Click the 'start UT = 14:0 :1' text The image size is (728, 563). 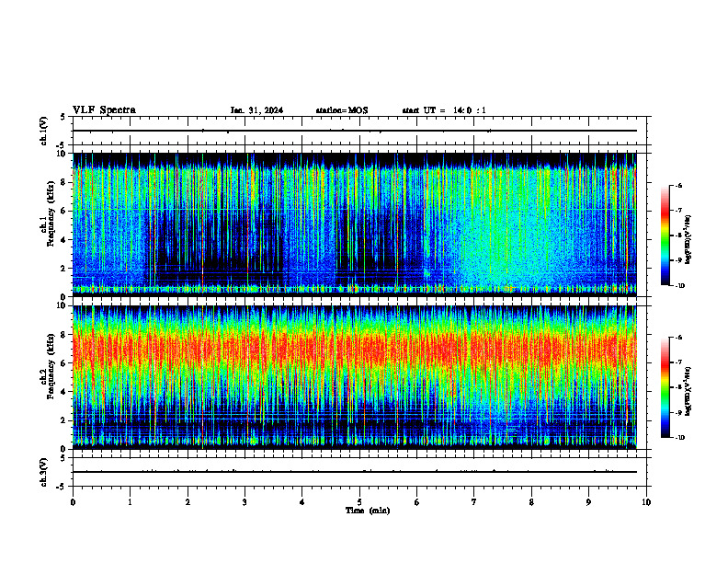444,110
